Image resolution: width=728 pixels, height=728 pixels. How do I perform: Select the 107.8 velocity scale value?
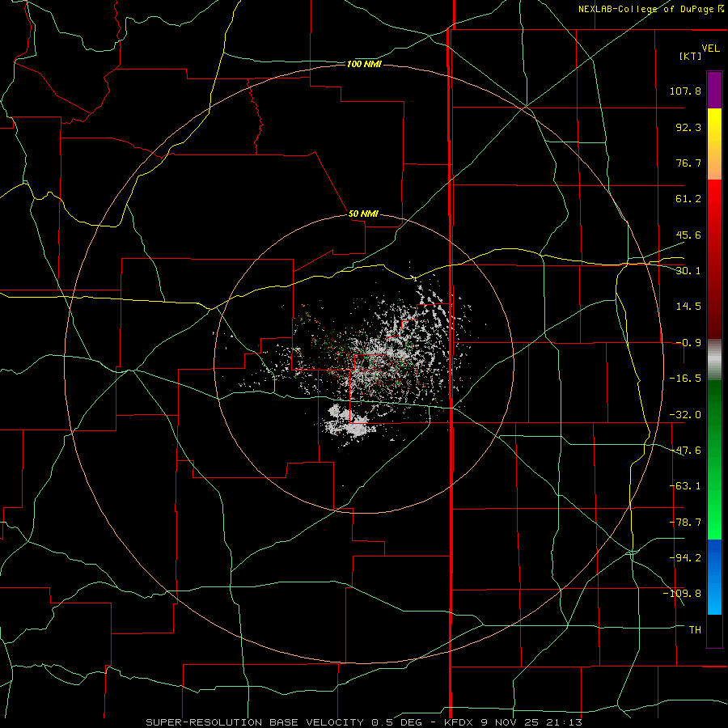tap(685, 91)
